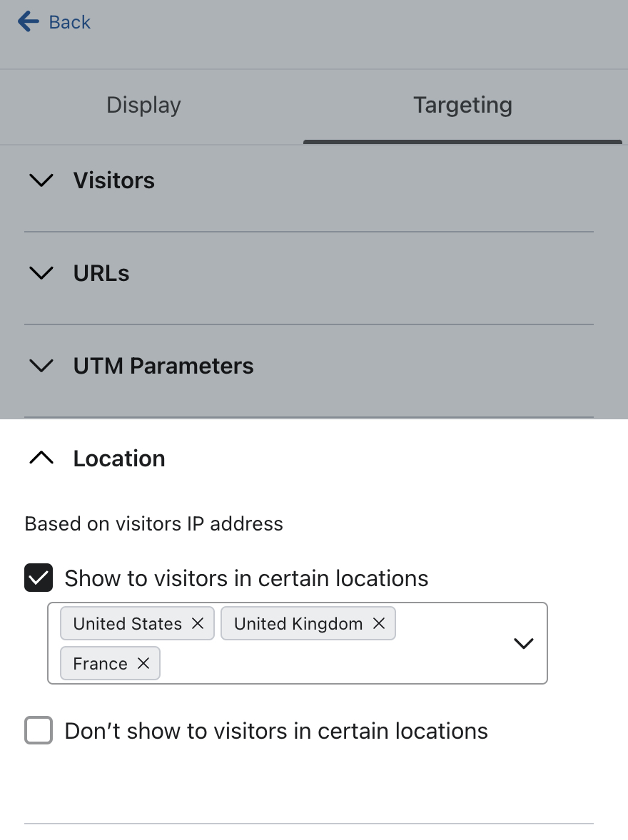The width and height of the screenshot is (628, 840).
Task: Expand the Visitors section chevron
Action: [42, 180]
